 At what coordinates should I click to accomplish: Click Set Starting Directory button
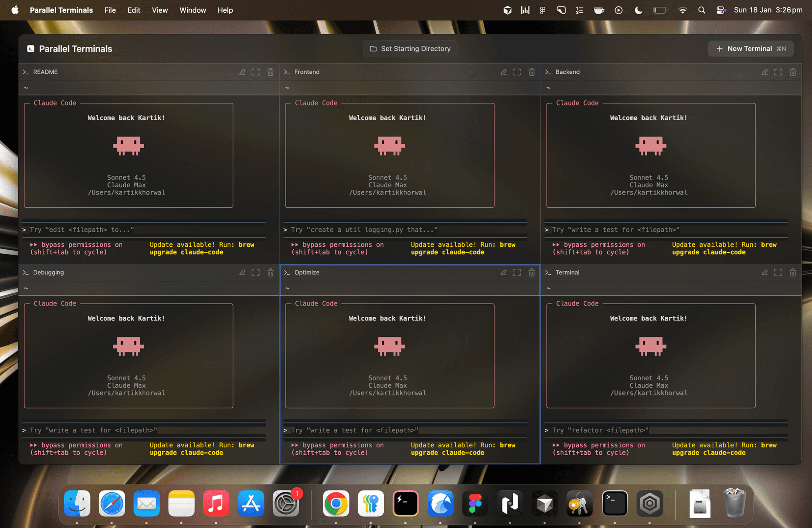(410, 49)
